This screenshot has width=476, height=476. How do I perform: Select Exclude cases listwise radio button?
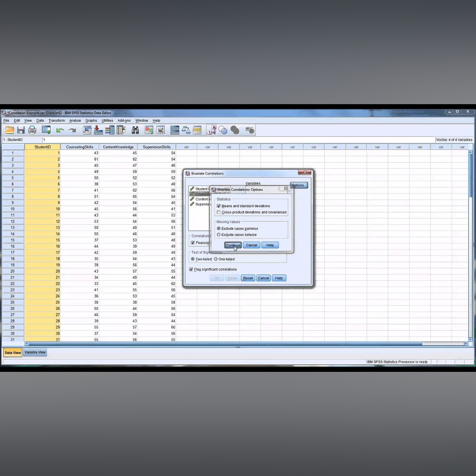[x=218, y=235]
